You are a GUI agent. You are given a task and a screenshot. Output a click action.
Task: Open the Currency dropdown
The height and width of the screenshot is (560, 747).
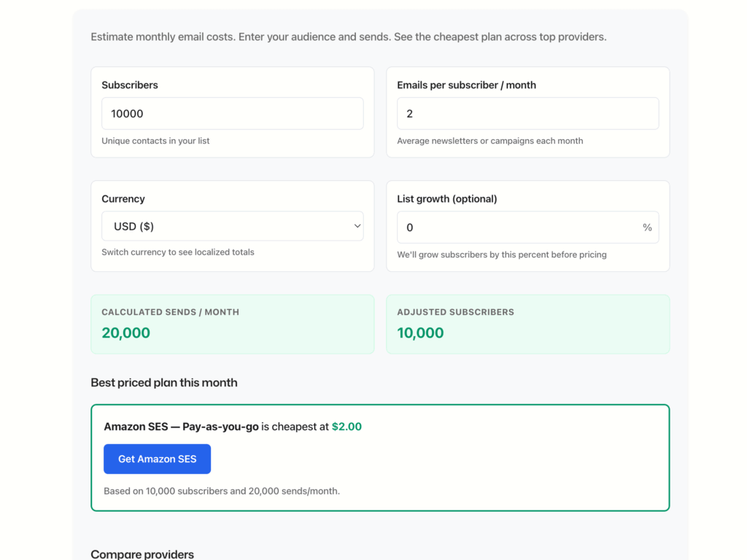[x=232, y=226]
